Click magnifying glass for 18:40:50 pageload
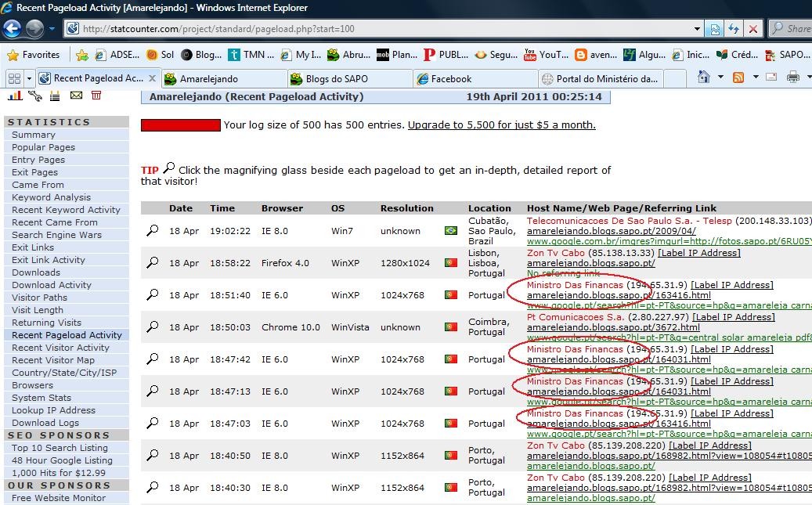Screen dimensions: 812x505 coord(152,455)
